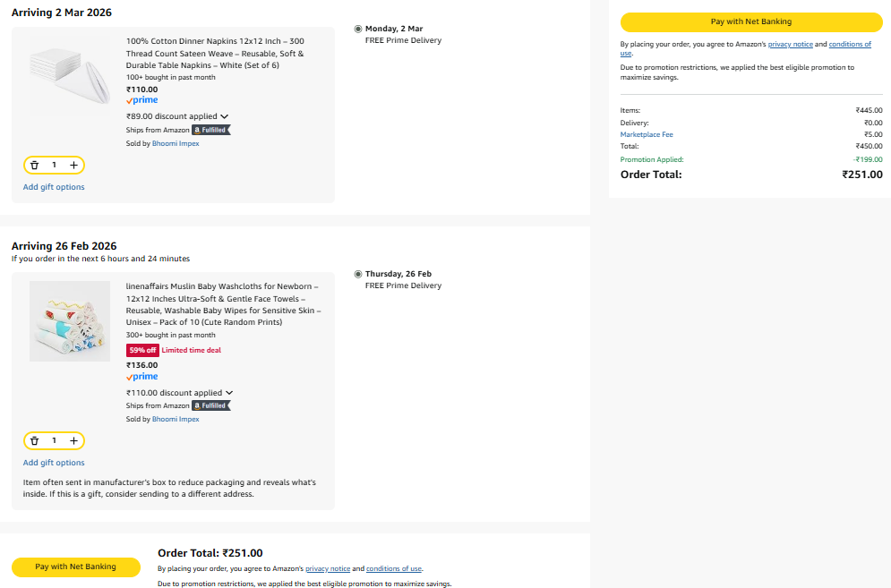
Task: Click plus icon for Muslin Baby Washcloths
Action: [x=73, y=440]
